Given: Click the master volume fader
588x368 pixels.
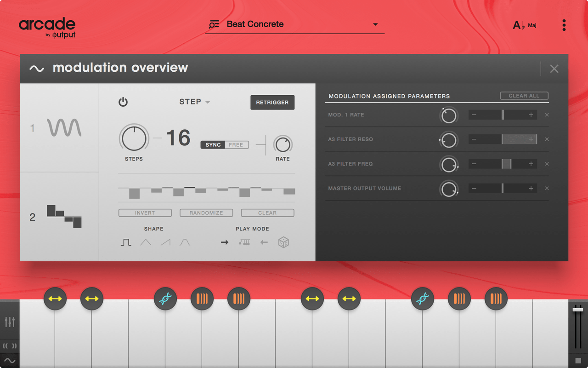Looking at the screenshot, I should point(578,310).
